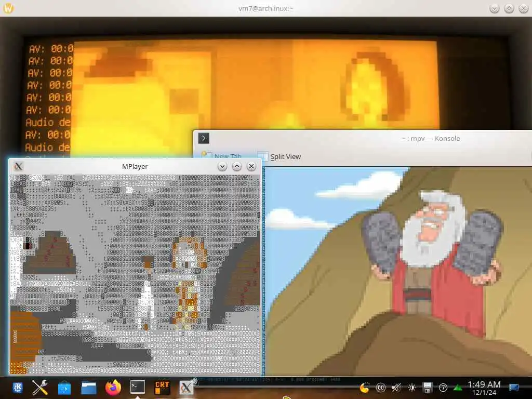Close the MPlayer window
This screenshot has height=399, width=532.
coord(251,166)
